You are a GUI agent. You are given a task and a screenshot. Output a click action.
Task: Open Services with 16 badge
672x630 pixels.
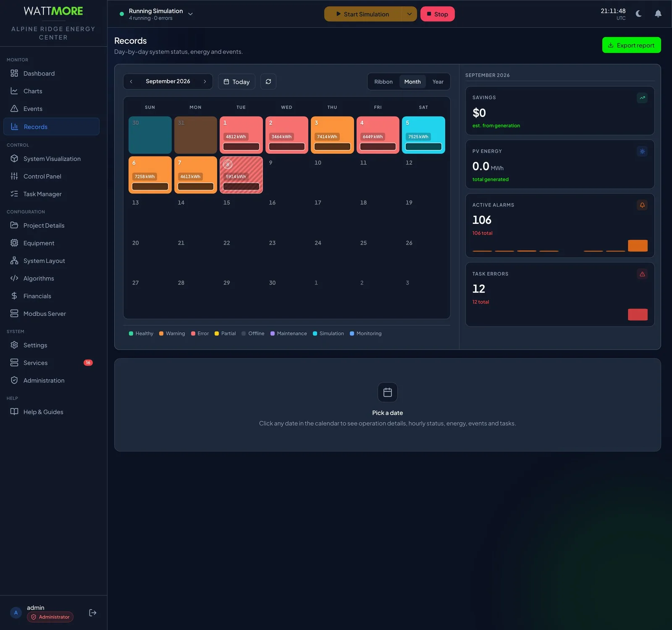[x=51, y=363]
